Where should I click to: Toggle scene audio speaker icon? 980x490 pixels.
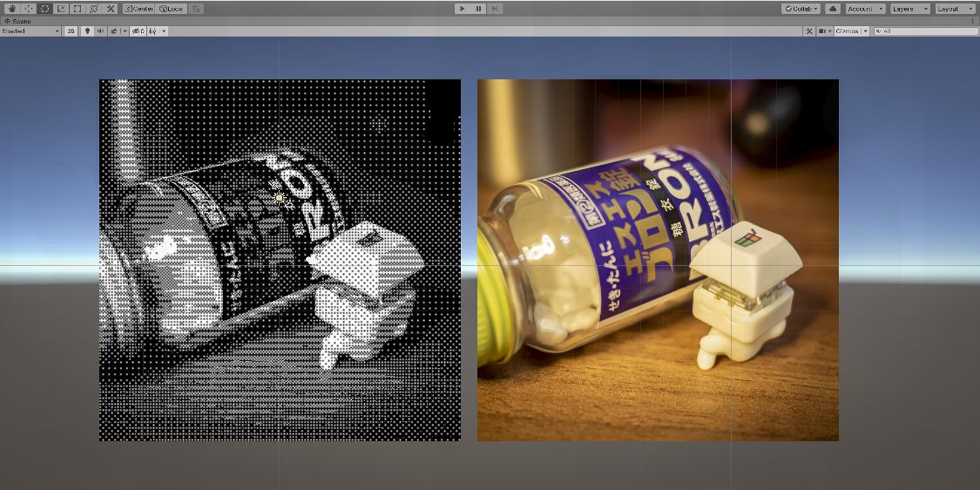[x=101, y=31]
